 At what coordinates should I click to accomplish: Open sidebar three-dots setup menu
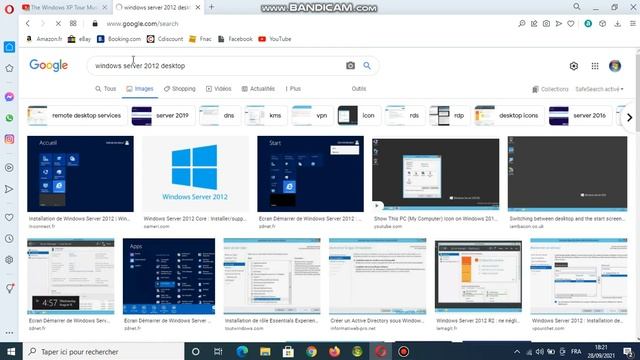(9, 333)
